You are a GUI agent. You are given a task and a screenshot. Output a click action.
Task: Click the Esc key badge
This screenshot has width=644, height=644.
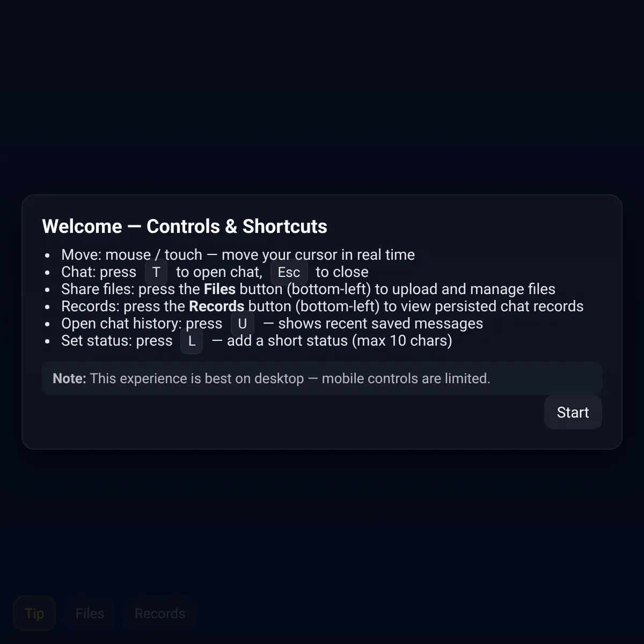289,272
